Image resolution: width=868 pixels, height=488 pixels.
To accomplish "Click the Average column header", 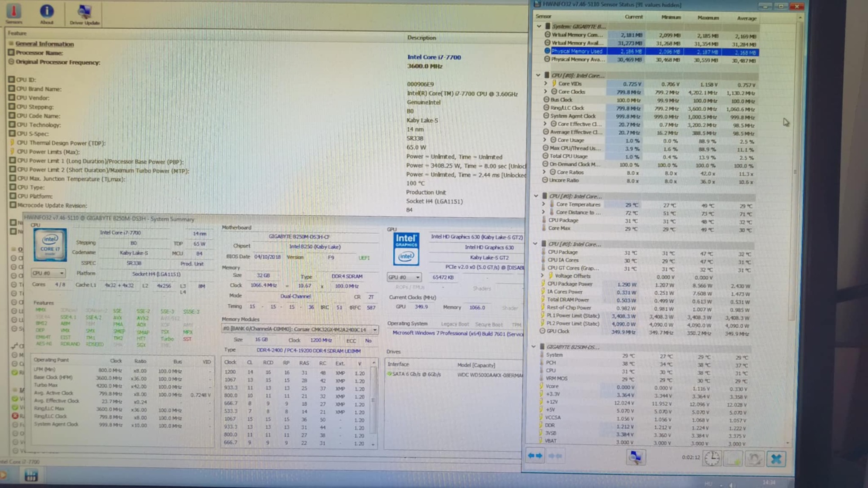I will point(746,18).
